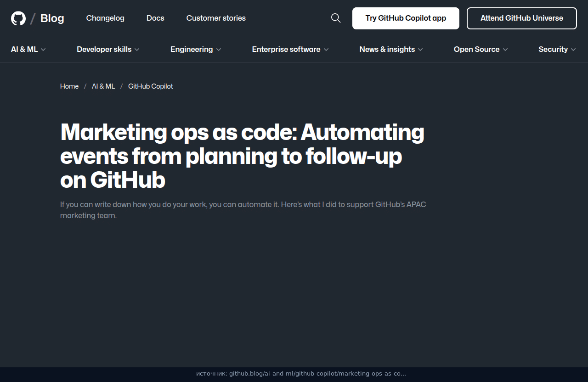Click the article subtitle paragraph
Viewport: 588px width, 382px height.
(243, 210)
